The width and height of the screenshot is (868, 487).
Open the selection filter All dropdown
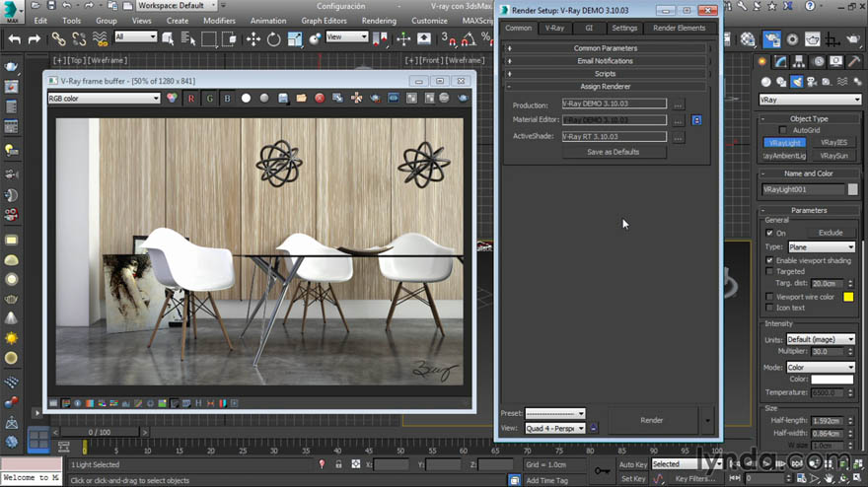click(135, 37)
